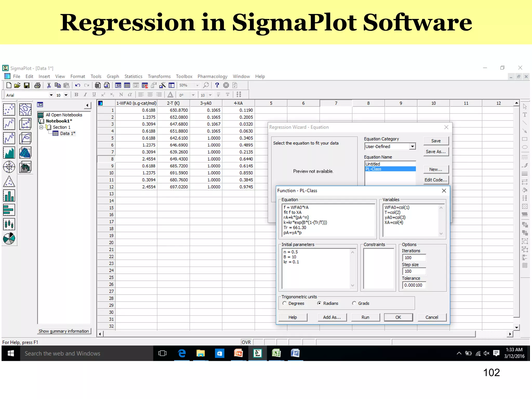The height and width of the screenshot is (399, 532).
Task: Click the Save floppy disk icon
Action: coord(26,85)
